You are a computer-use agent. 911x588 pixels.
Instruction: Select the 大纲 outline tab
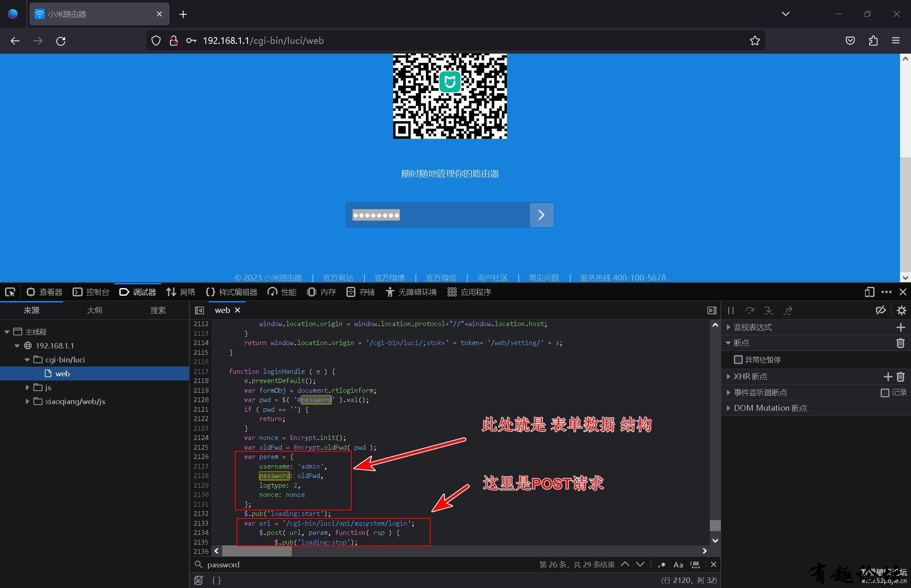[x=94, y=310]
